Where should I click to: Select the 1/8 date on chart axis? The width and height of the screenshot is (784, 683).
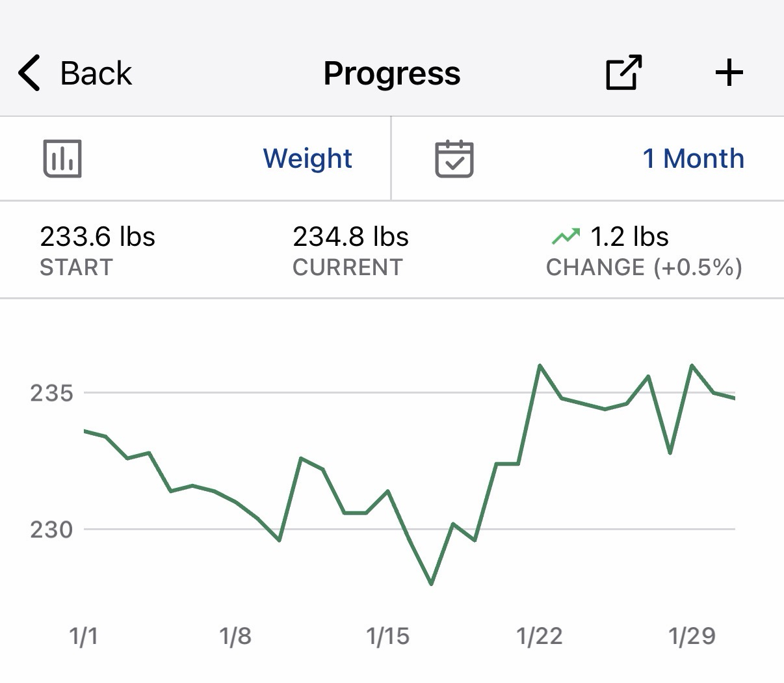click(235, 636)
